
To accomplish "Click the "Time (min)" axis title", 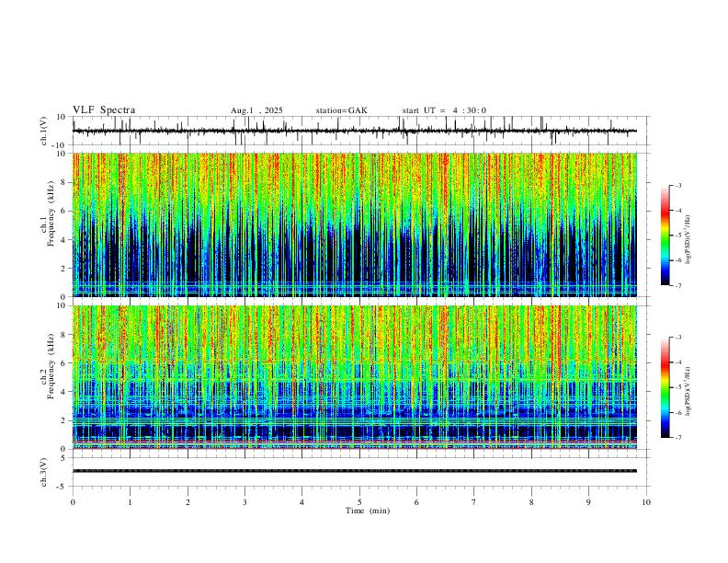I will (x=368, y=511).
